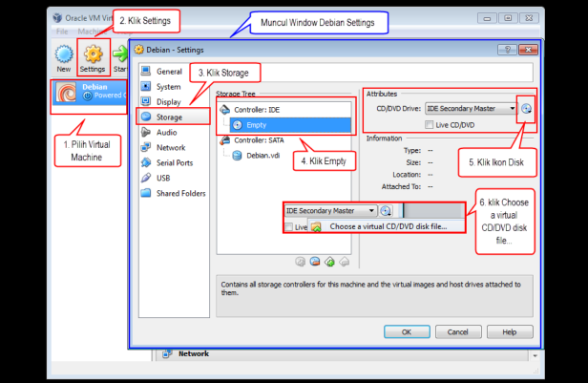Click the 'Attached To:' information label
Image resolution: width=588 pixels, height=383 pixels.
tap(401, 186)
